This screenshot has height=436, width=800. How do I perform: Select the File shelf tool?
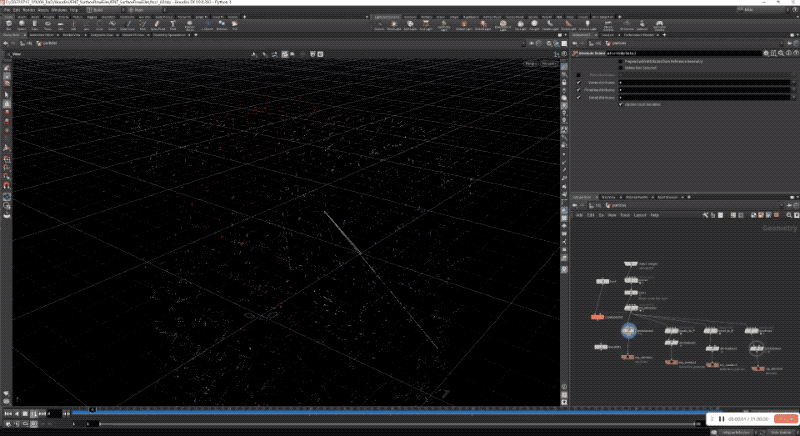235,23
